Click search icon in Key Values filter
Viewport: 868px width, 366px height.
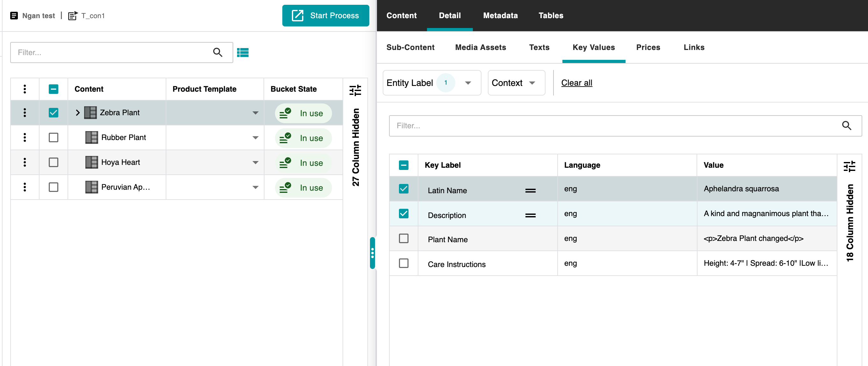tap(846, 125)
